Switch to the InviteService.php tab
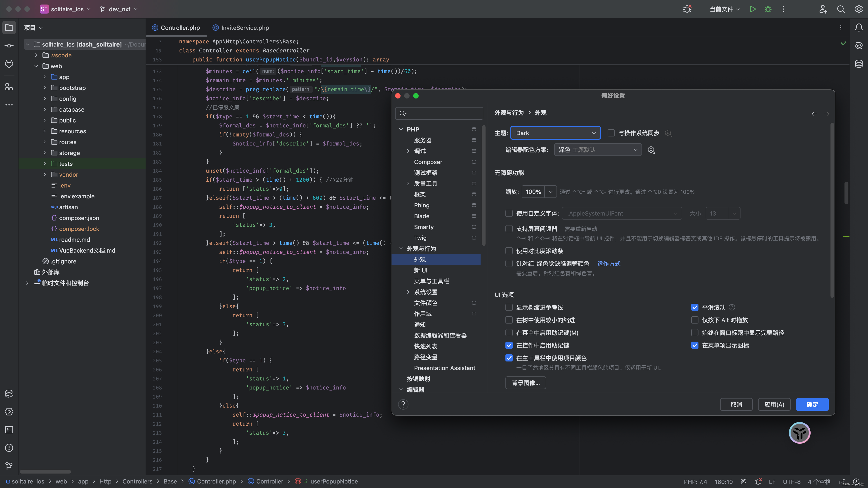Screen dimensions: 868x488 tap(244, 28)
